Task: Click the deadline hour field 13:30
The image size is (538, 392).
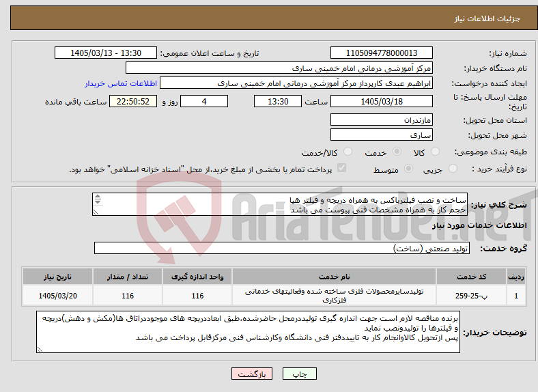Action: tap(278, 101)
